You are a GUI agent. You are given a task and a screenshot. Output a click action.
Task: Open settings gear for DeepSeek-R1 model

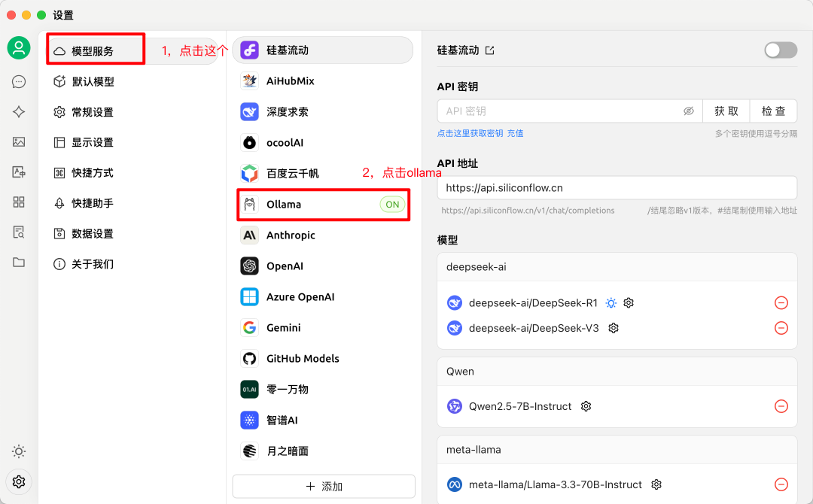pyautogui.click(x=629, y=303)
